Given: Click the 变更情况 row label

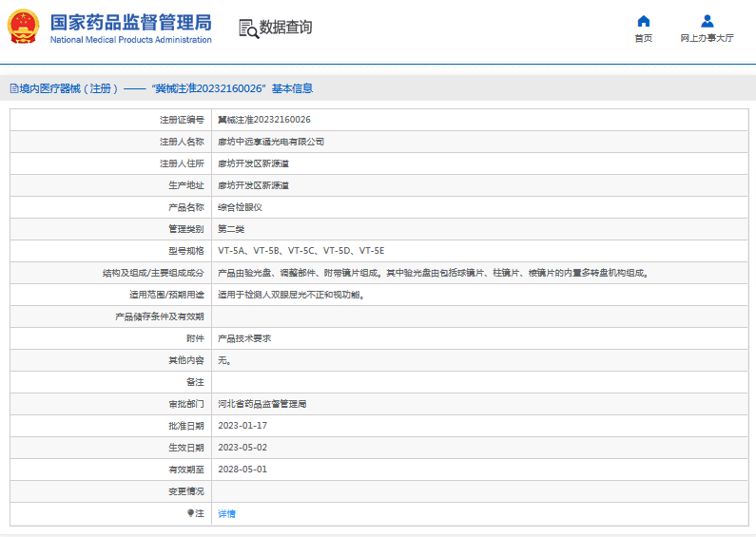Looking at the screenshot, I should (x=186, y=491).
